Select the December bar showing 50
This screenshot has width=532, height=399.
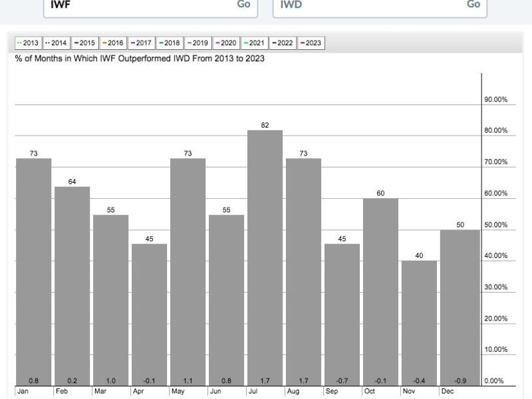point(460,308)
